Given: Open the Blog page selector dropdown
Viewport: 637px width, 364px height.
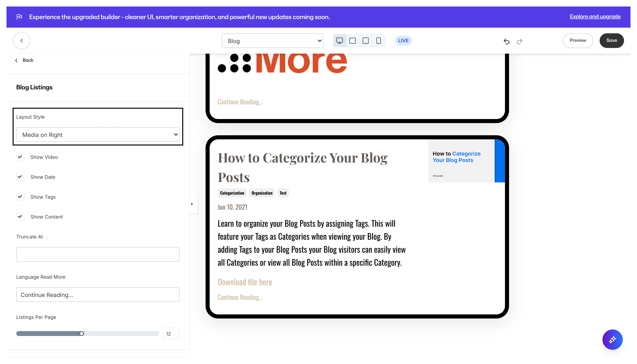Looking at the screenshot, I should 272,40.
